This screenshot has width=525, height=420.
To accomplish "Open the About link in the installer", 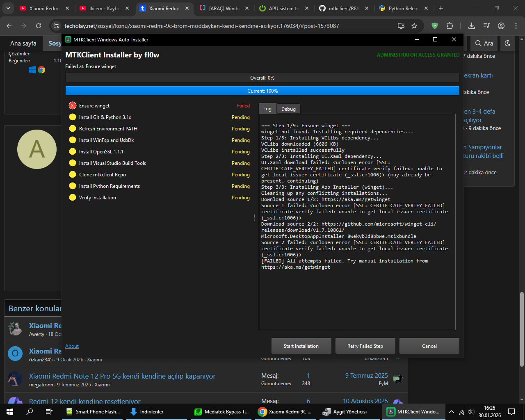I will click(72, 346).
